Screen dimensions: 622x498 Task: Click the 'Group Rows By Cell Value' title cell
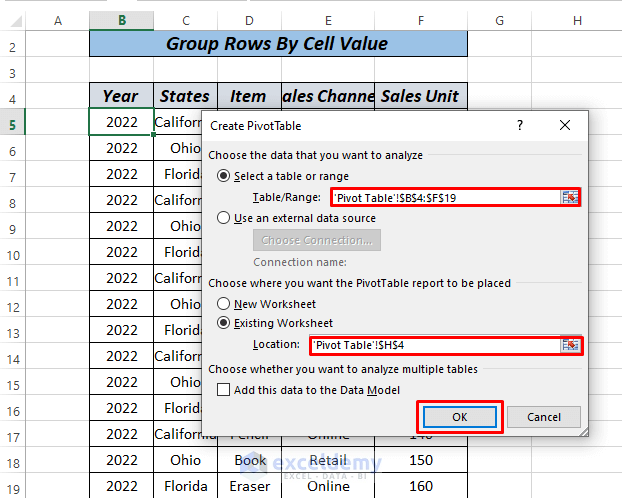(x=277, y=44)
